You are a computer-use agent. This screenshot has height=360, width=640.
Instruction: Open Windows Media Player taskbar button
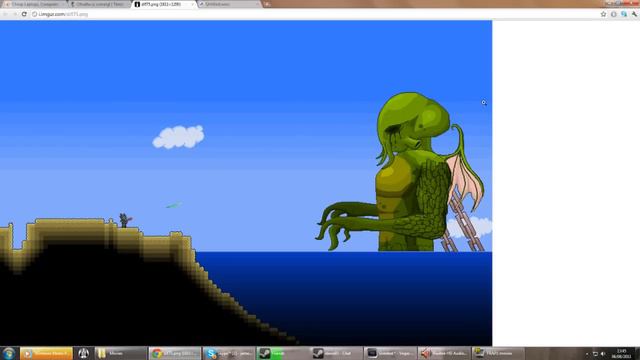pos(46,353)
